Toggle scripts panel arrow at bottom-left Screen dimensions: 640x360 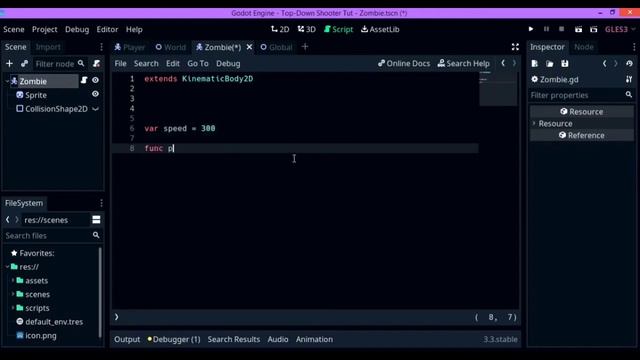click(x=117, y=317)
